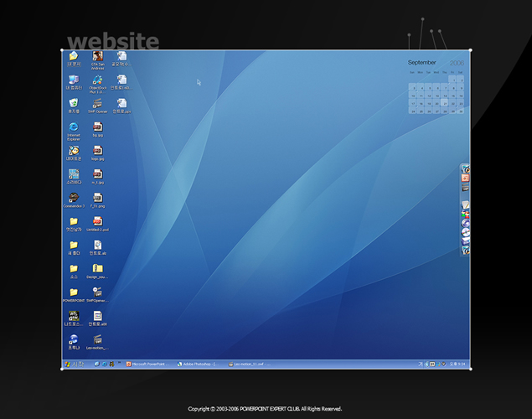This screenshot has height=419, width=532.
Task: Launch the ObjectDock Plus desktop shortcut
Action: (98, 80)
